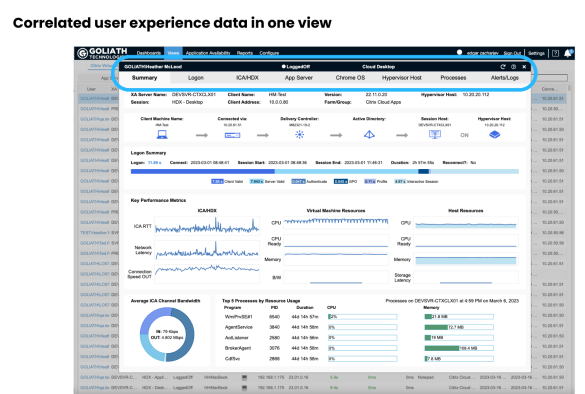This screenshot has width=585, height=394.
Task: Open the Reports menu
Action: tap(245, 53)
